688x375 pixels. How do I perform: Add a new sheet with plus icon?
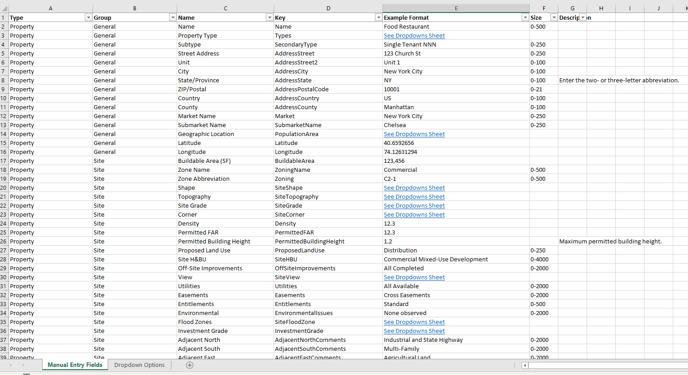coord(190,365)
